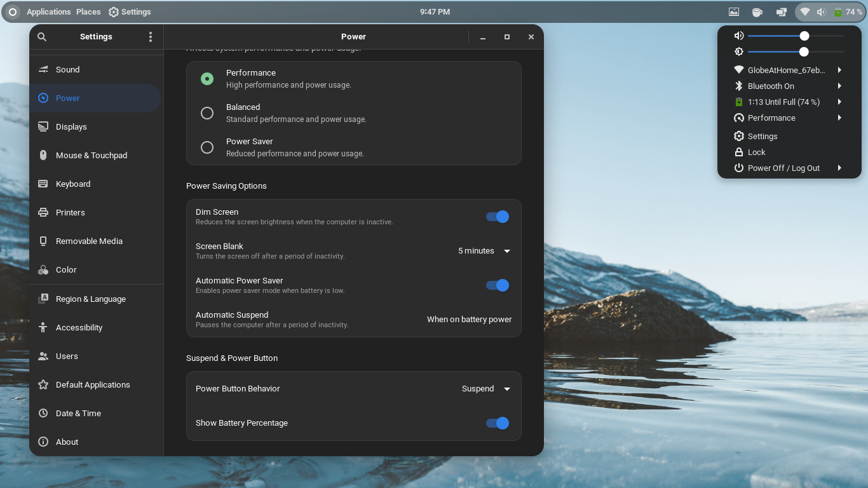Click the display switcher icon in top panel
This screenshot has width=868, height=488.
point(781,11)
